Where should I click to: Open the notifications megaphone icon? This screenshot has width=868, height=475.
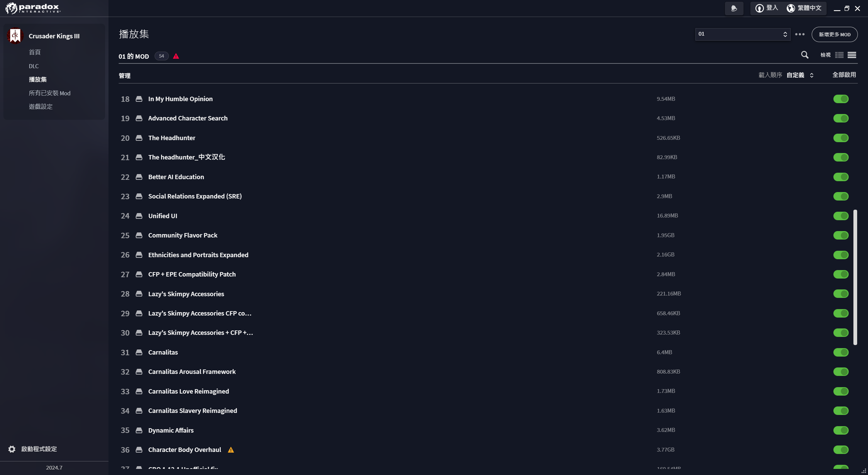click(734, 8)
